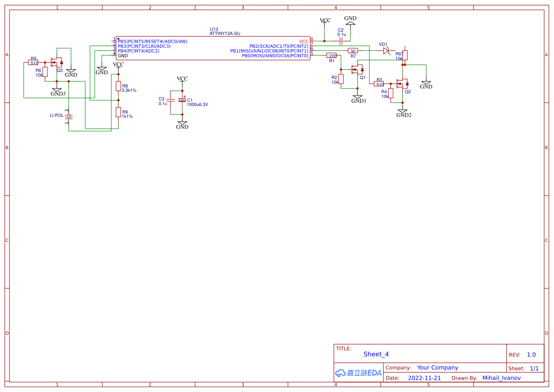Select the "Your Company" text field
The image size is (554, 392).
(438, 367)
